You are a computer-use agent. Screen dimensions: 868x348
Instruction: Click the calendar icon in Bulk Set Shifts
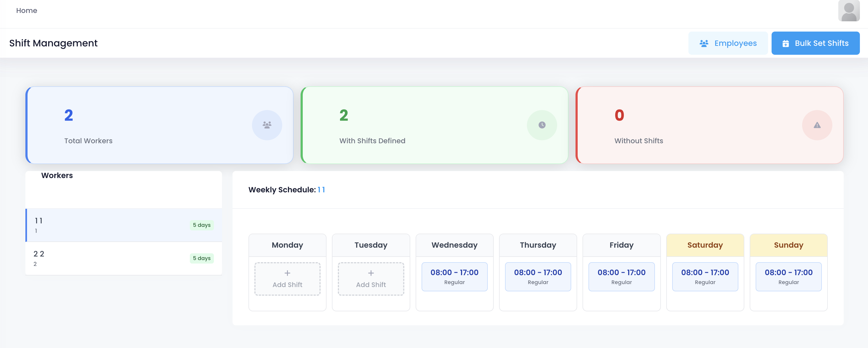tap(785, 43)
